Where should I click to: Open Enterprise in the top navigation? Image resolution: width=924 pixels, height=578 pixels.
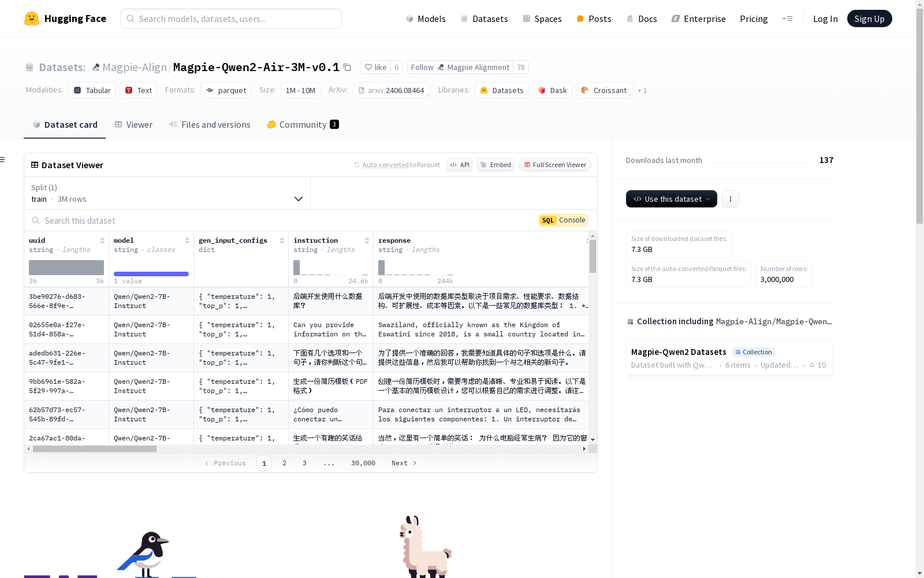click(698, 18)
